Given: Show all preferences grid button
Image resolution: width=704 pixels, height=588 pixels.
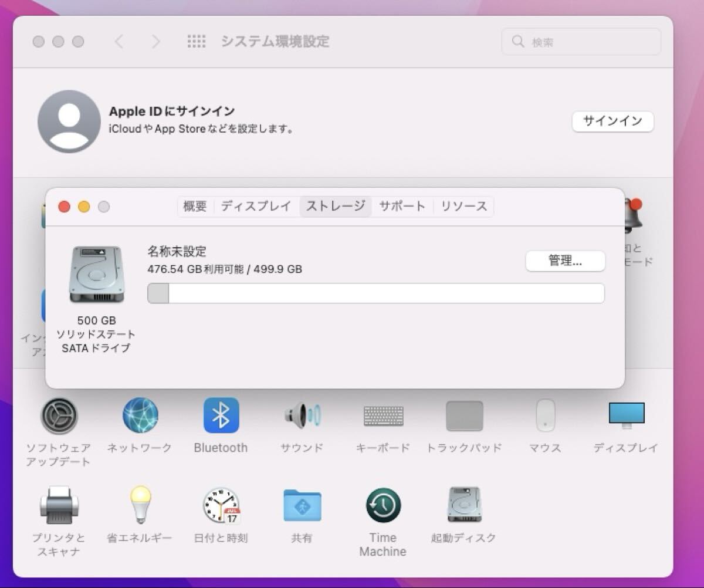Looking at the screenshot, I should [197, 42].
